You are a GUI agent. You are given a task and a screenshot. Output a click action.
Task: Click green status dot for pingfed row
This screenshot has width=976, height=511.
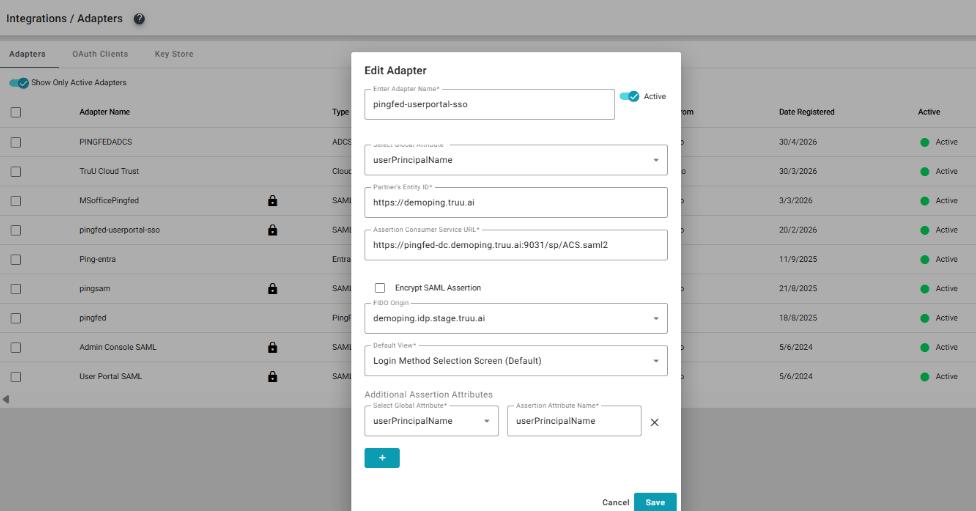coord(924,318)
